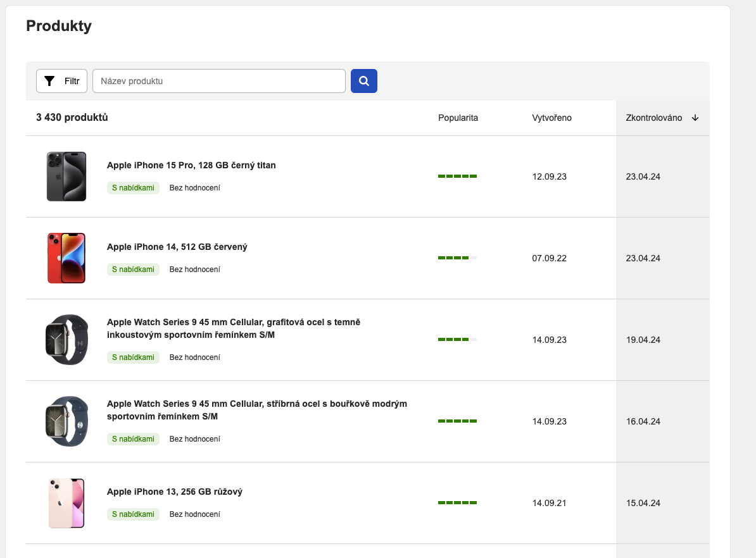Open Apple iPhone 14, 512 GB červený link

pos(177,247)
